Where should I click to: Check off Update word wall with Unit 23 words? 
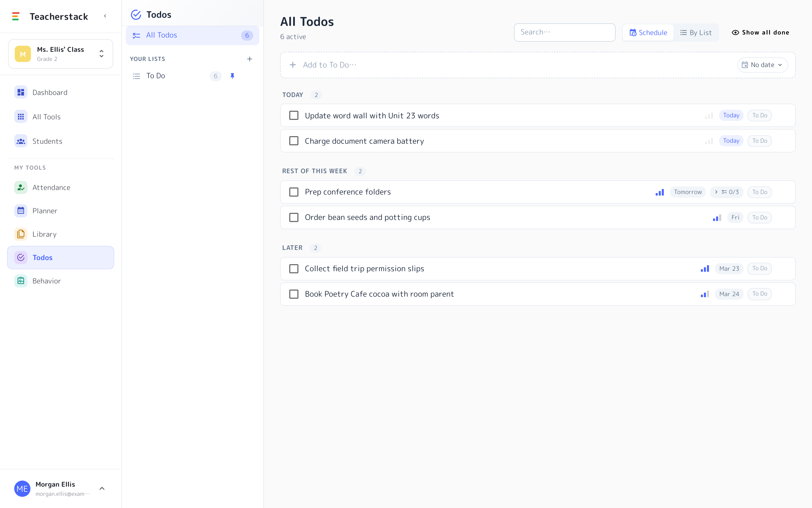294,115
